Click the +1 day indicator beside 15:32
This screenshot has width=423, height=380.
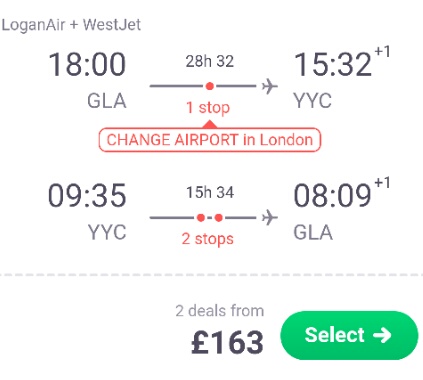click(382, 52)
